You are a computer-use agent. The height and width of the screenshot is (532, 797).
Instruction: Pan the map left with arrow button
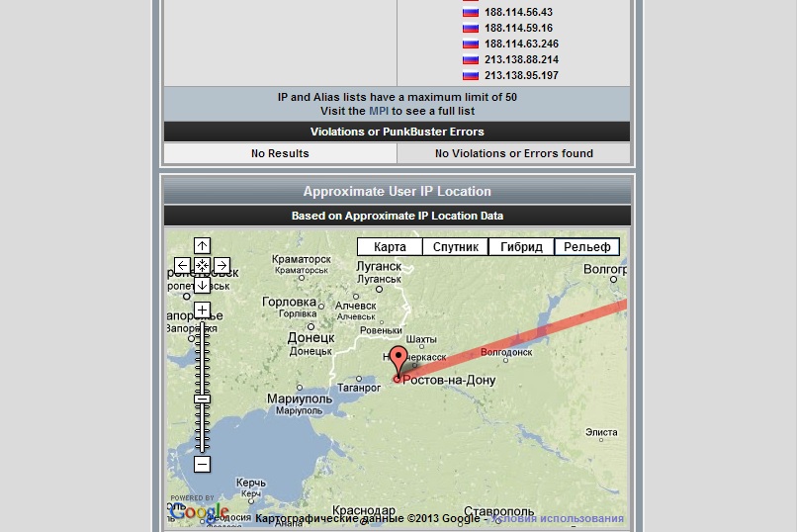coord(183,265)
